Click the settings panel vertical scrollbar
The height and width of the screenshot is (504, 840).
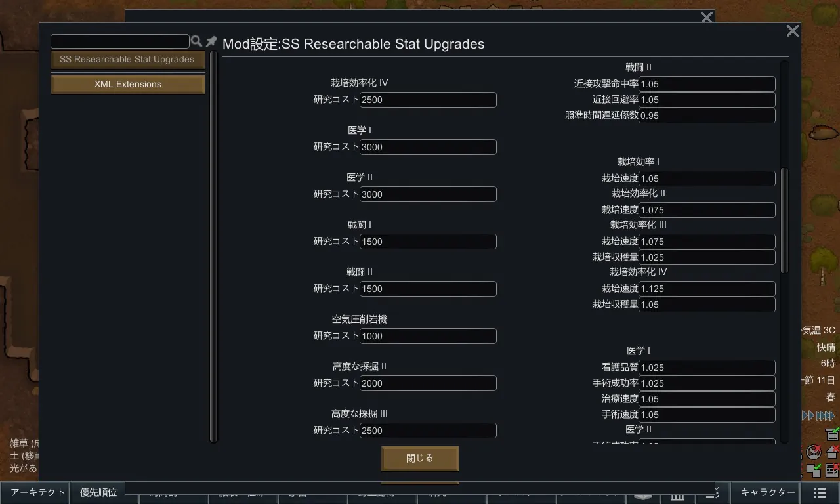[784, 220]
